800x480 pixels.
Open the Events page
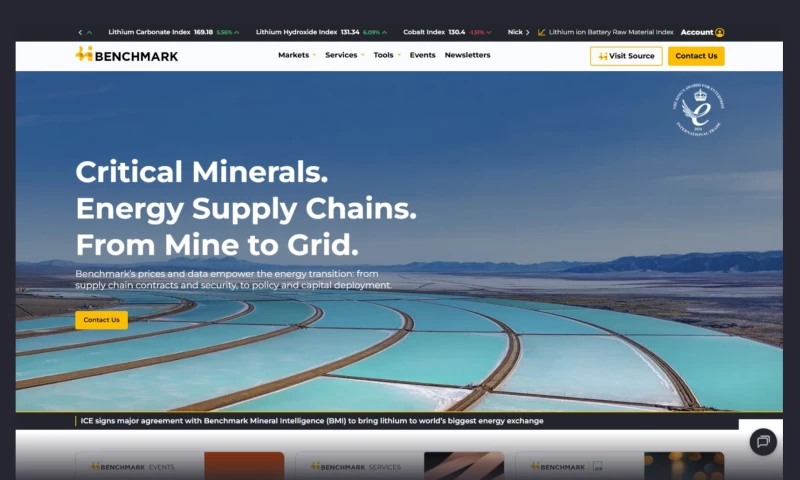422,55
